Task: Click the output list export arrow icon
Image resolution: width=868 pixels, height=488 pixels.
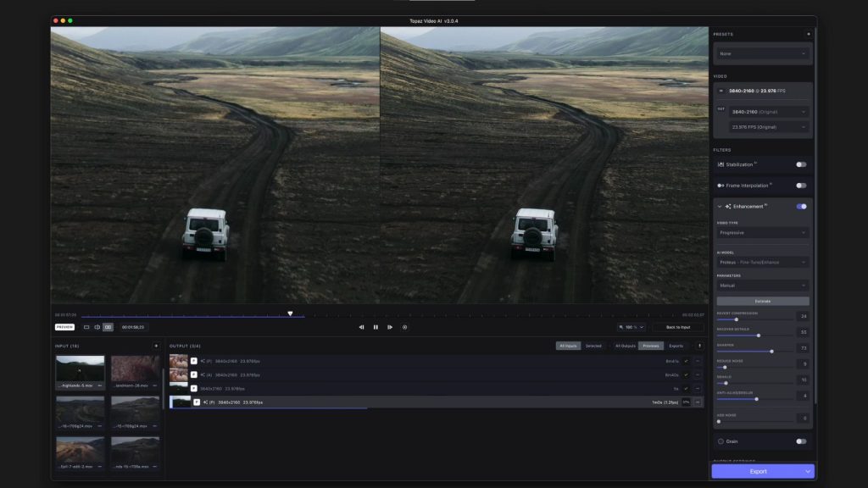Action: [699, 346]
